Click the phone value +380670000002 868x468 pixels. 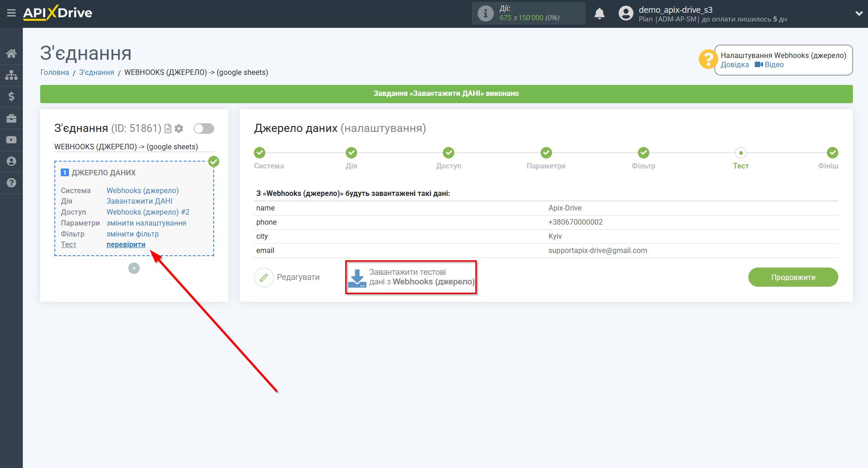point(575,222)
